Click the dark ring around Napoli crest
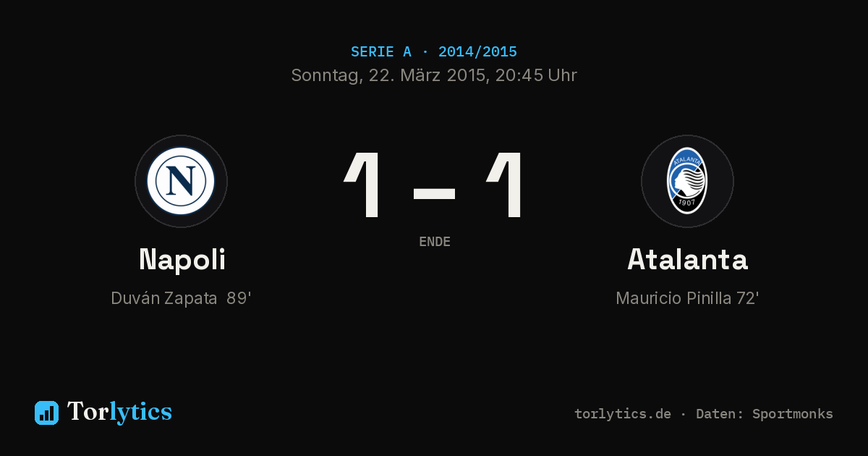This screenshot has height=456, width=868. [181, 140]
